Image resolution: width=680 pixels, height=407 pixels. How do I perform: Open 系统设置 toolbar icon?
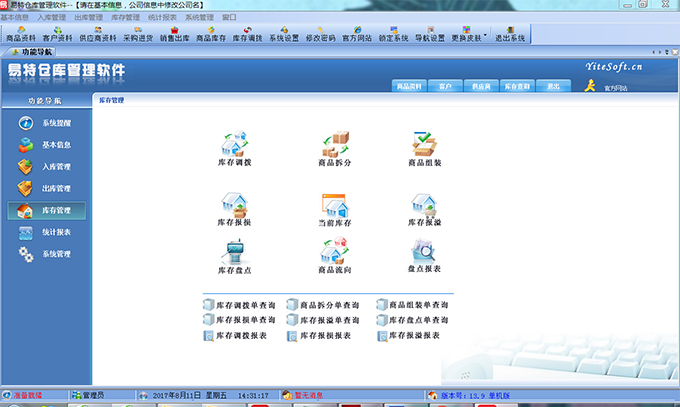pos(284,34)
